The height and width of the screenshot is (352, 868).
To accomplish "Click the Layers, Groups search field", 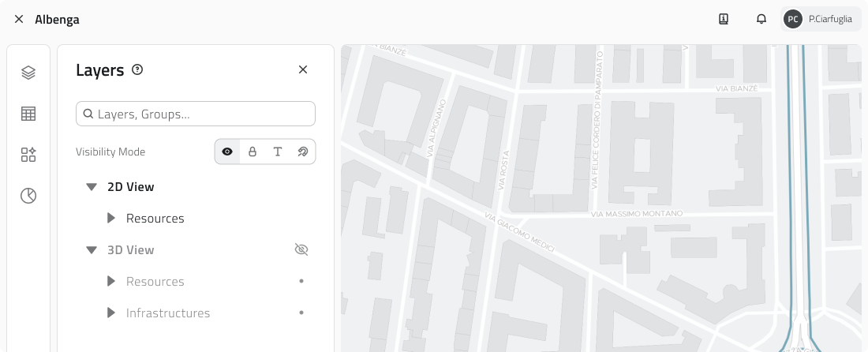I will 196,114.
